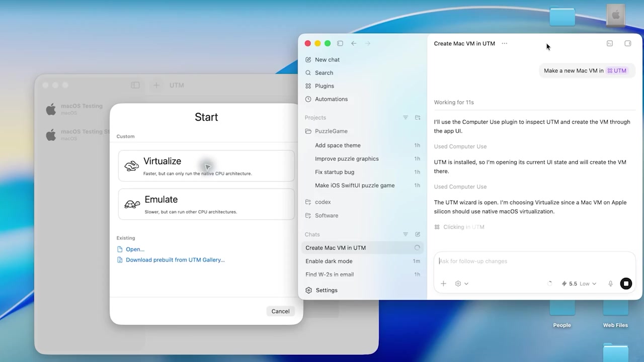The height and width of the screenshot is (362, 644).
Task: Open the Web Files desktop folder
Action: (615, 313)
